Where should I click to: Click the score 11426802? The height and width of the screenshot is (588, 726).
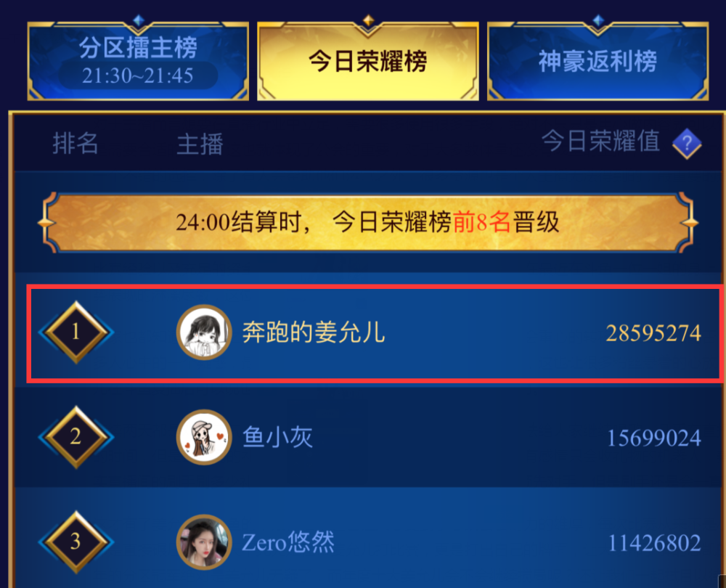pos(654,543)
